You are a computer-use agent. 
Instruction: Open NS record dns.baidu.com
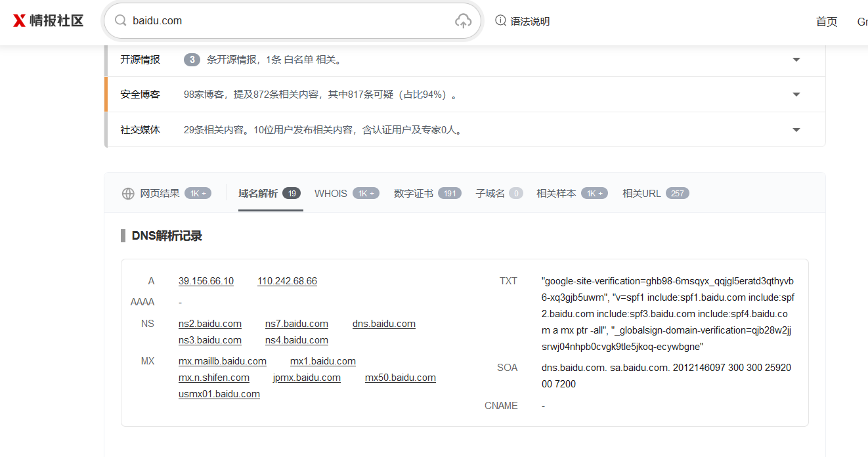(384, 324)
